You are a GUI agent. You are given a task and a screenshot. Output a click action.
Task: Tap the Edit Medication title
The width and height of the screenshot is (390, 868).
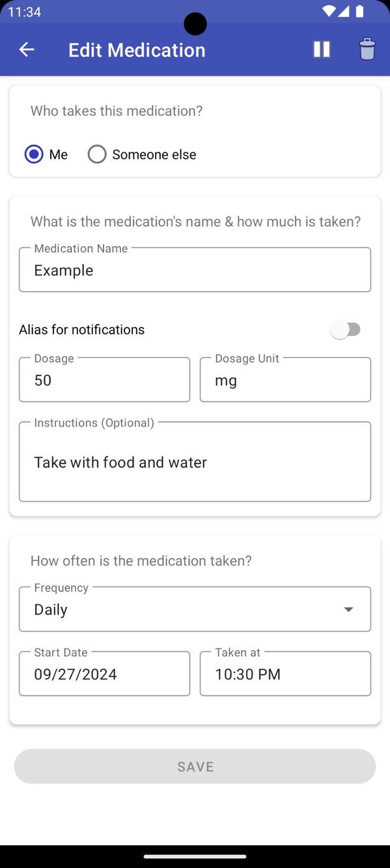pyautogui.click(x=137, y=50)
